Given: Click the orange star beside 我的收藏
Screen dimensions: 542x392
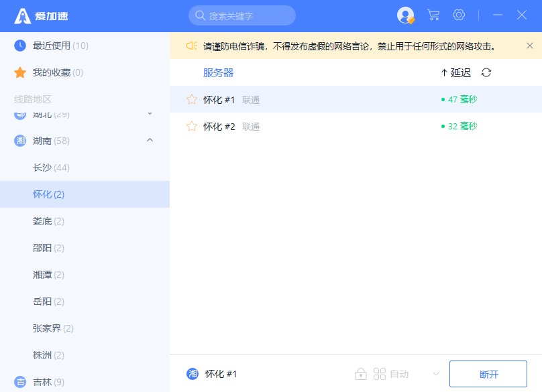Looking at the screenshot, I should [x=20, y=72].
